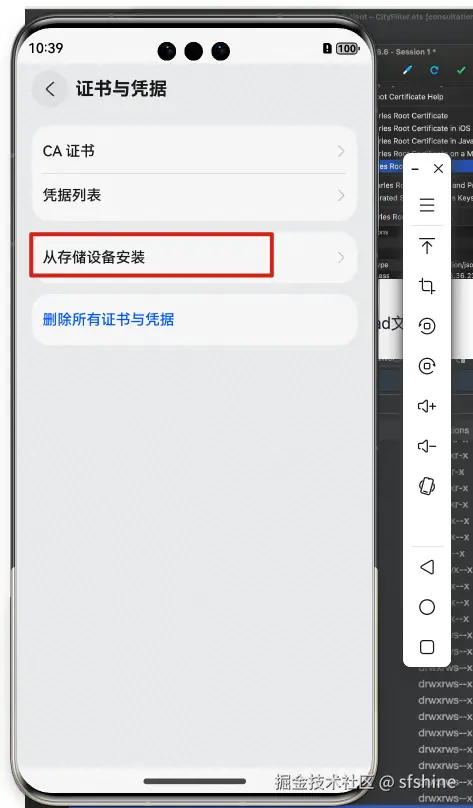Screen dimensions: 473x808
Task: Take a screenshot with the crop icon
Action: click(x=427, y=285)
